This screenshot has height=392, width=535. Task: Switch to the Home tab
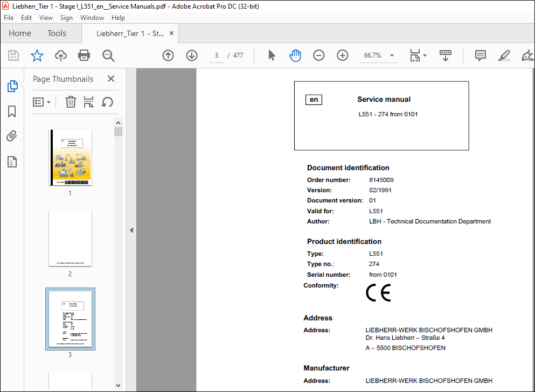click(20, 33)
